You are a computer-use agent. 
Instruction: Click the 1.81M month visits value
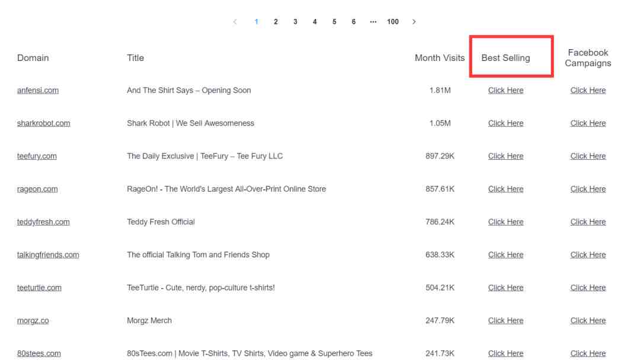[x=440, y=91]
